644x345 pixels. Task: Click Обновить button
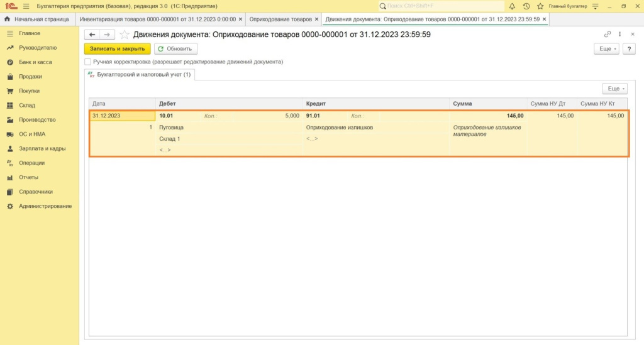pos(176,49)
